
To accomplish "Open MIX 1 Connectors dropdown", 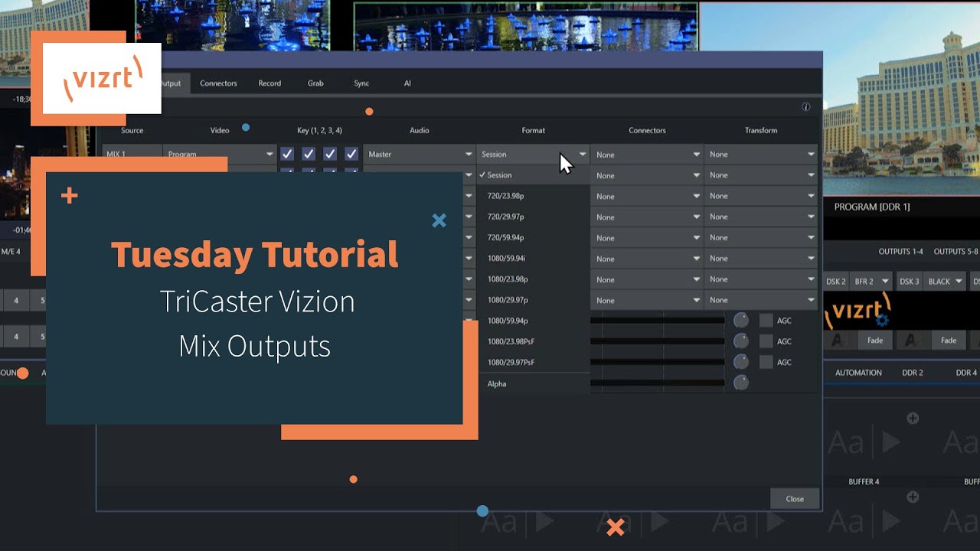I will click(x=647, y=154).
